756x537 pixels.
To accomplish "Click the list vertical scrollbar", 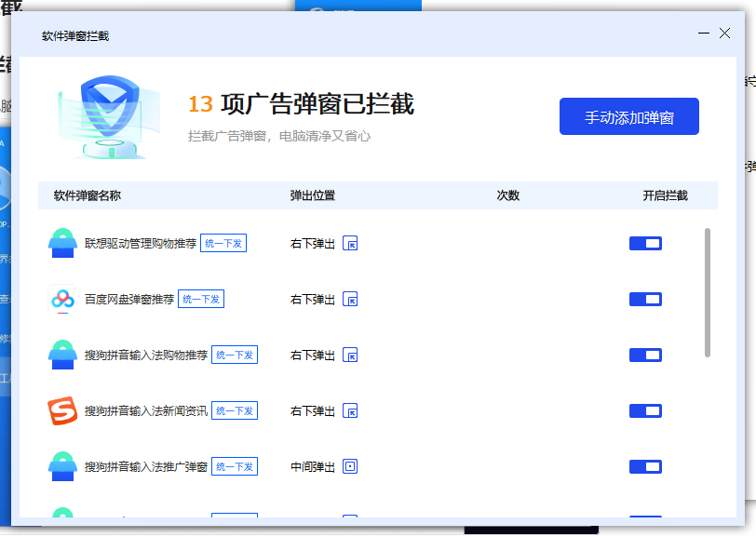I will pyautogui.click(x=708, y=292).
